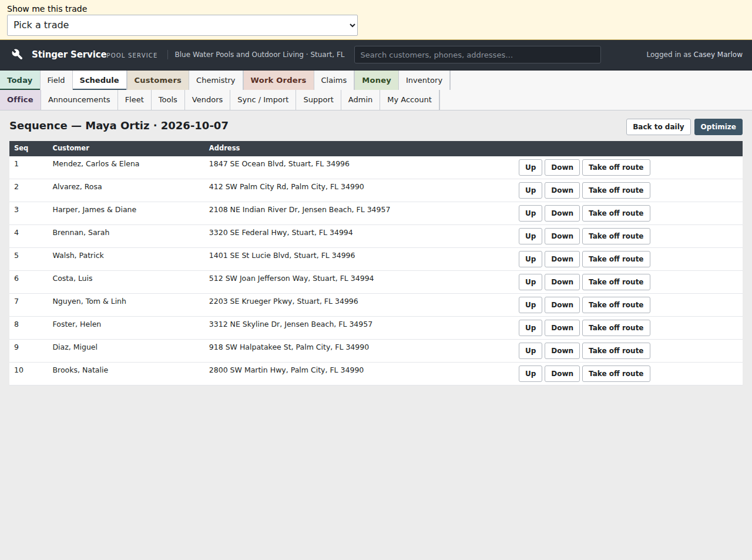Take Harper, James & Diane off route
The height and width of the screenshot is (560, 752).
[616, 213]
